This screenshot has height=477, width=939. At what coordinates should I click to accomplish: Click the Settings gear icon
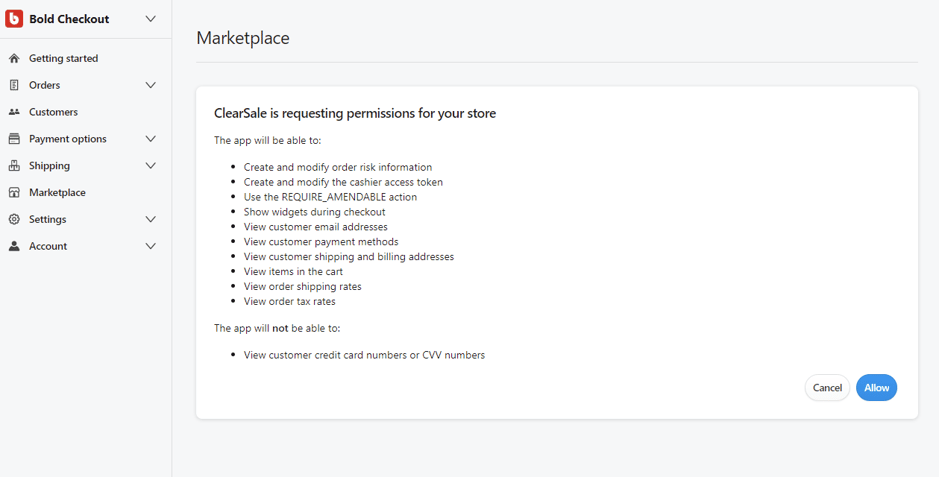(x=14, y=219)
